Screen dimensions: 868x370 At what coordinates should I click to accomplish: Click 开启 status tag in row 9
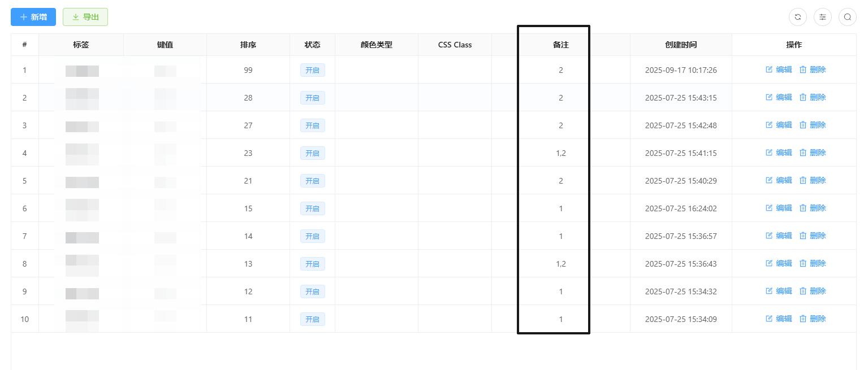[312, 292]
